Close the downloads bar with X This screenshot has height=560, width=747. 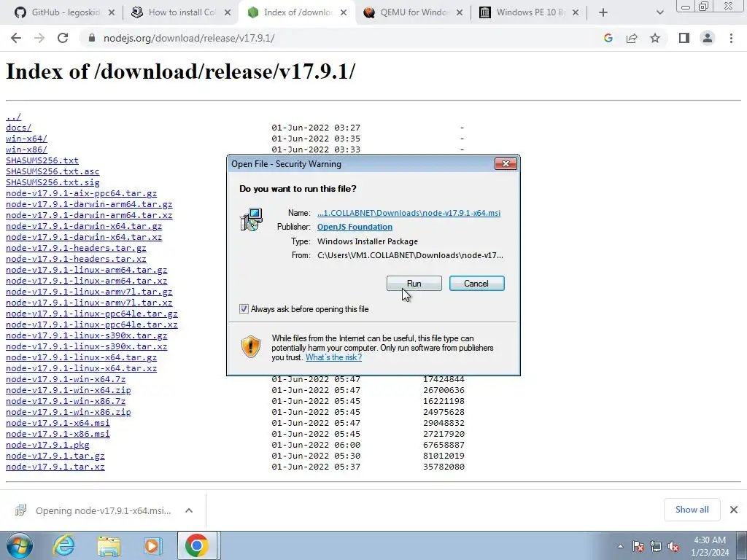[734, 510]
